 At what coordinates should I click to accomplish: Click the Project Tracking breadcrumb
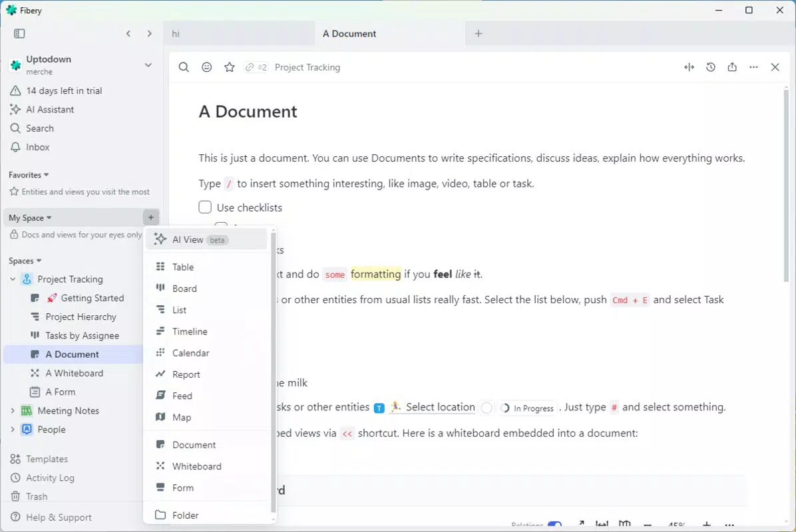(307, 67)
